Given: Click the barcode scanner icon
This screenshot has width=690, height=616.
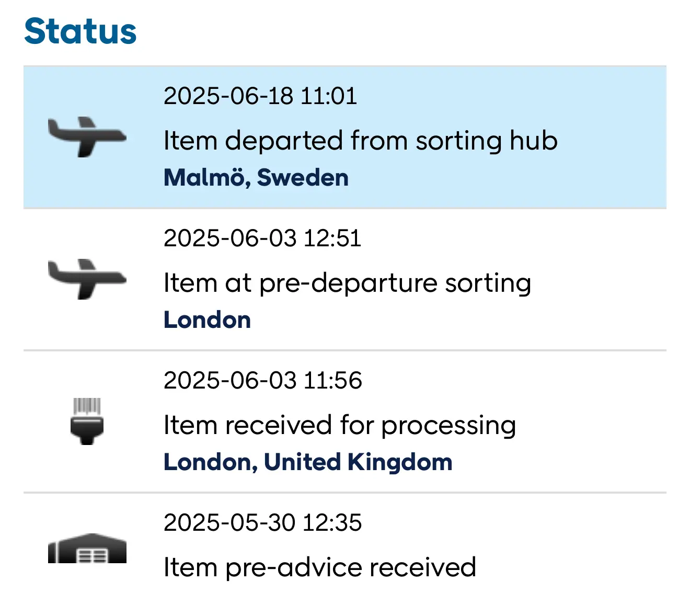Looking at the screenshot, I should [x=87, y=421].
